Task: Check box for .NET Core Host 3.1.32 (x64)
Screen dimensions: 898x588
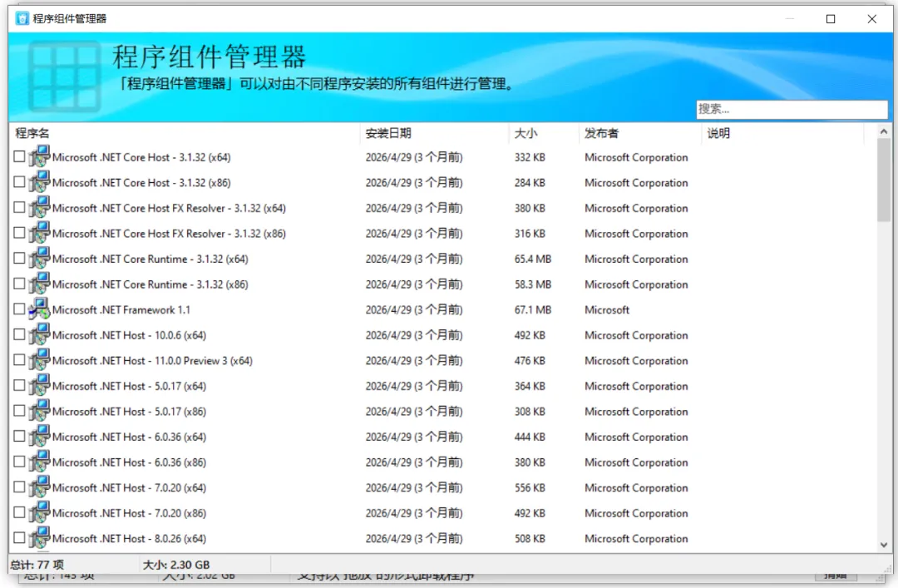Action: (x=19, y=156)
